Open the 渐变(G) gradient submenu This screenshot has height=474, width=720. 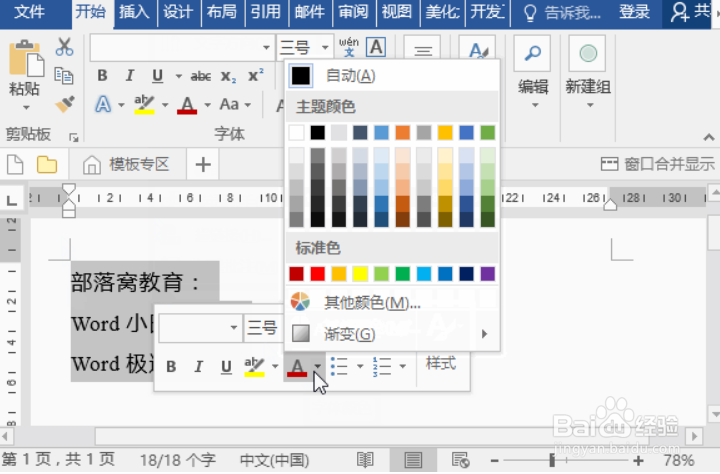[x=392, y=333]
